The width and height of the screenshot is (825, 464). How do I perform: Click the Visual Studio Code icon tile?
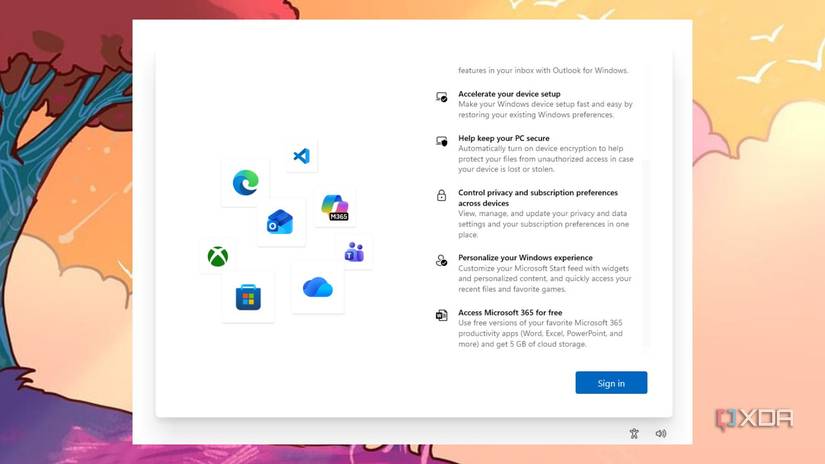coord(301,156)
